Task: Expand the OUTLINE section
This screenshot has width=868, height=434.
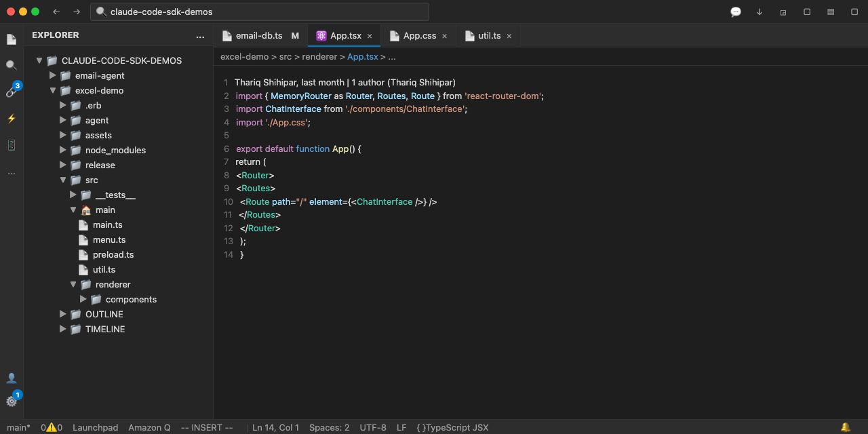Action: coord(104,314)
